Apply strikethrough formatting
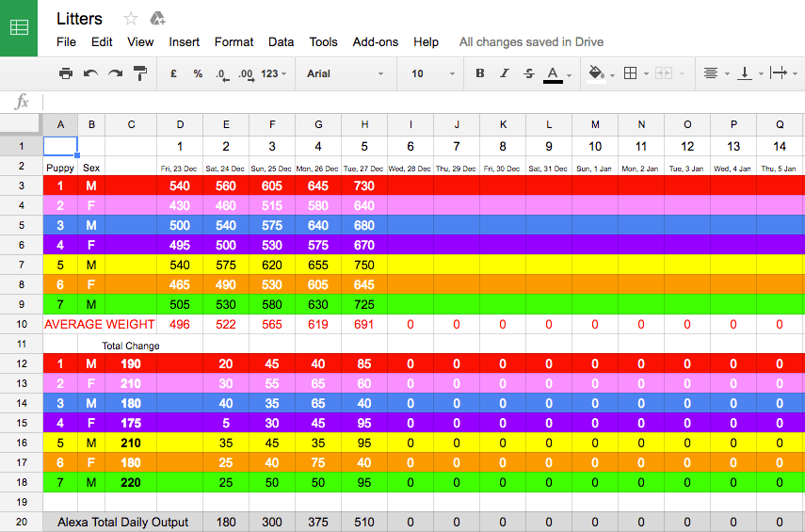805x532 pixels. (528, 73)
